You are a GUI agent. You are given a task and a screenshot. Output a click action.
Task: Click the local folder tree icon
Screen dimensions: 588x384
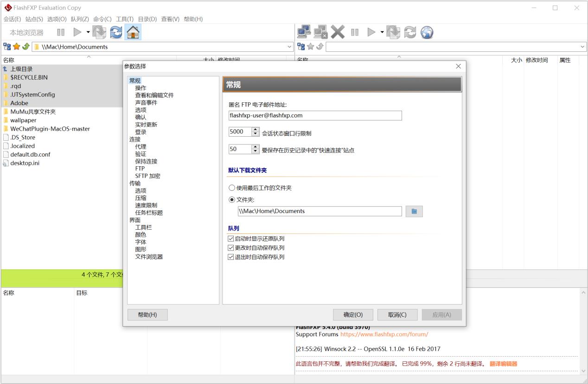point(7,47)
